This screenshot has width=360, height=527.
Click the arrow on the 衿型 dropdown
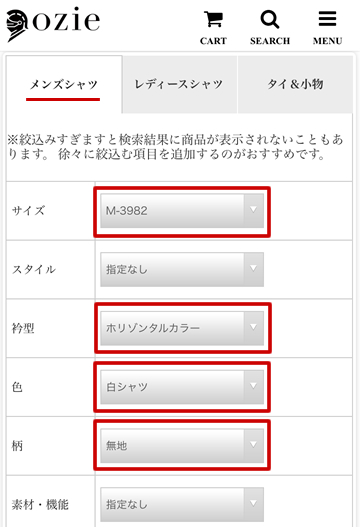coord(253,328)
